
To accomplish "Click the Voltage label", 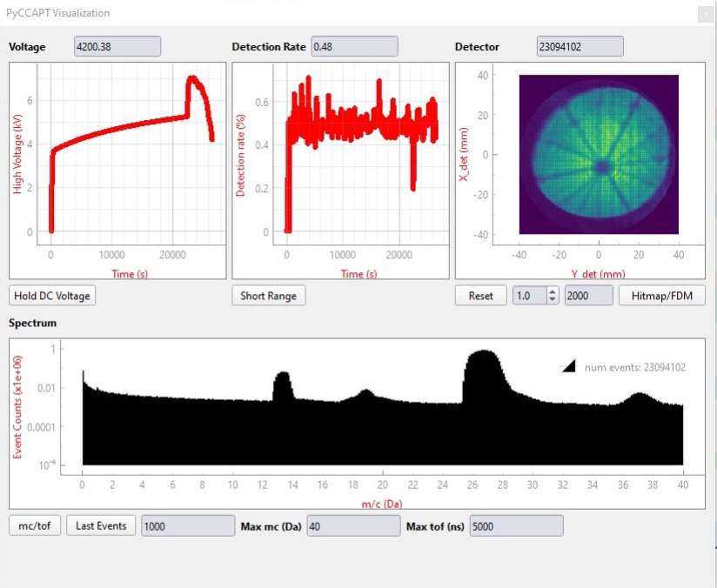I will click(27, 47).
